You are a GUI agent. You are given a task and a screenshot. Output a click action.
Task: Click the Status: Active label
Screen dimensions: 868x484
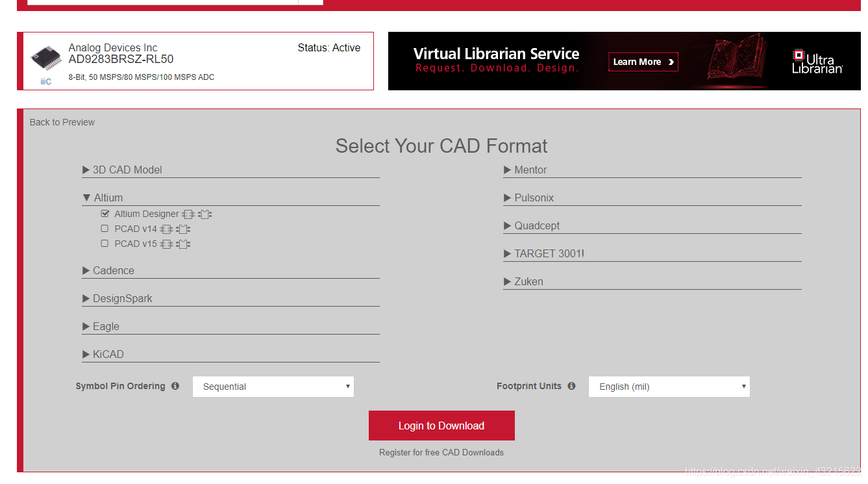[x=329, y=47]
